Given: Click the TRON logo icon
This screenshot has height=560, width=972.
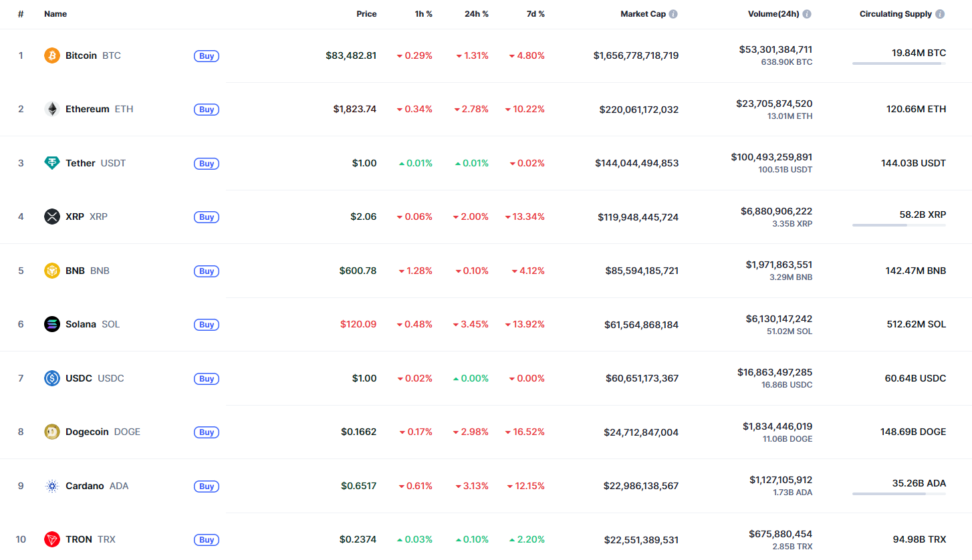Looking at the screenshot, I should click(x=52, y=539).
